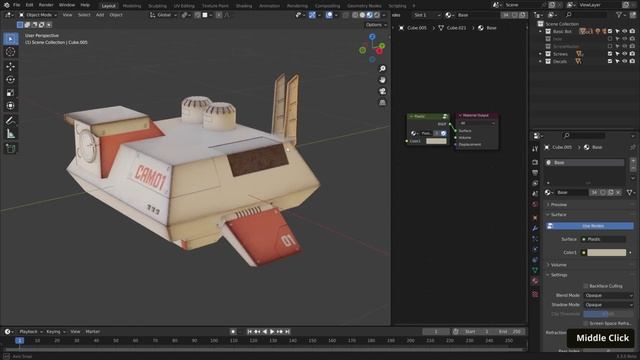Click the viewport zoom magnifier icon

(x=382, y=69)
